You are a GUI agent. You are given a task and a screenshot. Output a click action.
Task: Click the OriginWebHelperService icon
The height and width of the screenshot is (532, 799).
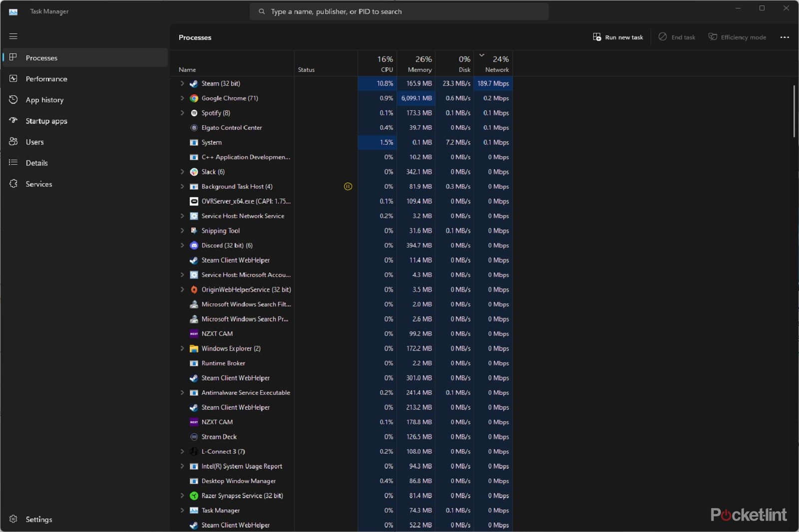pyautogui.click(x=194, y=289)
